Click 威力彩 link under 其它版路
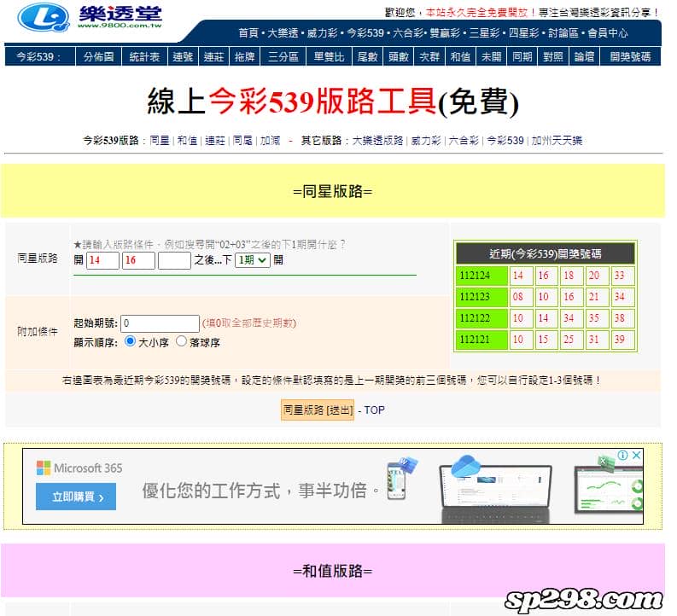The image size is (677, 616). [x=426, y=141]
